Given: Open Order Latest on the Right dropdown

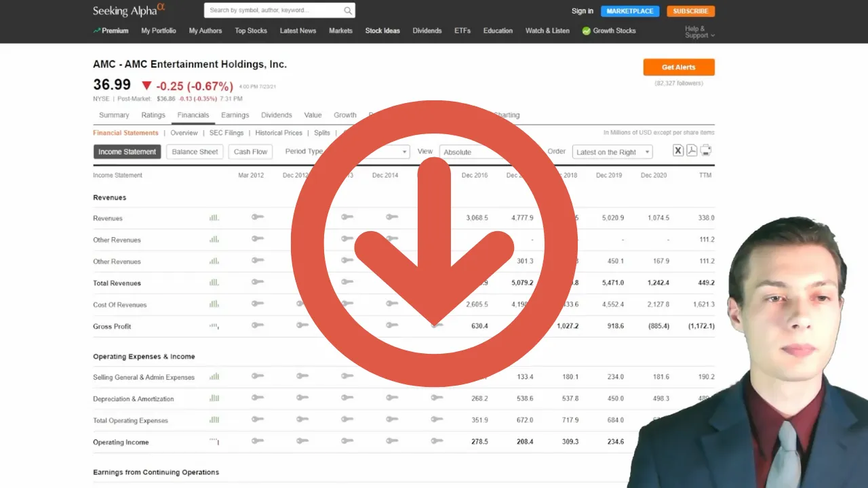Looking at the screenshot, I should click(612, 152).
